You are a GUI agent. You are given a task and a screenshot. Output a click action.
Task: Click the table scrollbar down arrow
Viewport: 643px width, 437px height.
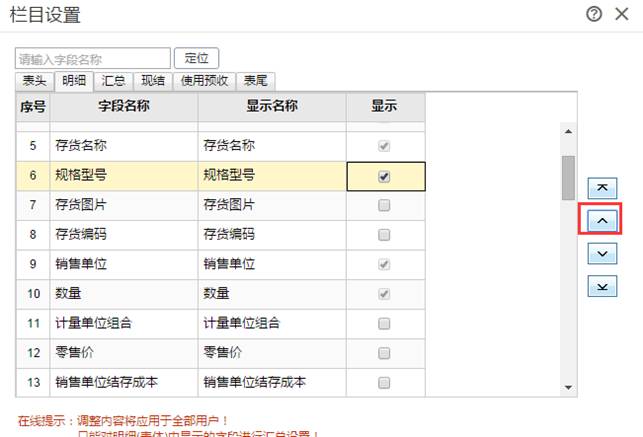(568, 386)
